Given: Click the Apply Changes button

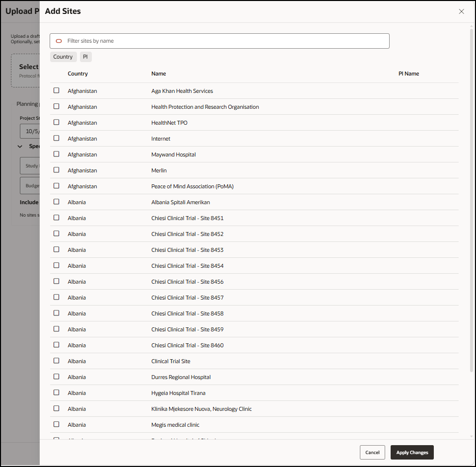Looking at the screenshot, I should pyautogui.click(x=412, y=453).
